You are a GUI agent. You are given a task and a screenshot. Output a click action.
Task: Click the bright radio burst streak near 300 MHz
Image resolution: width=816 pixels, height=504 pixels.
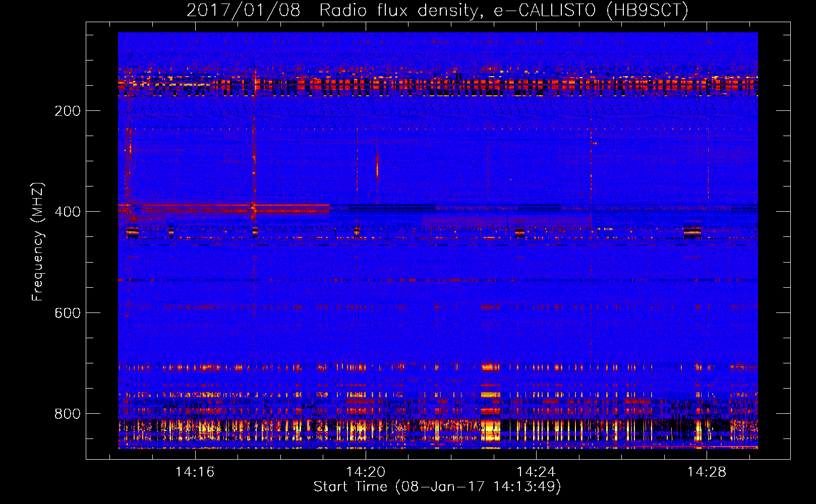377,165
